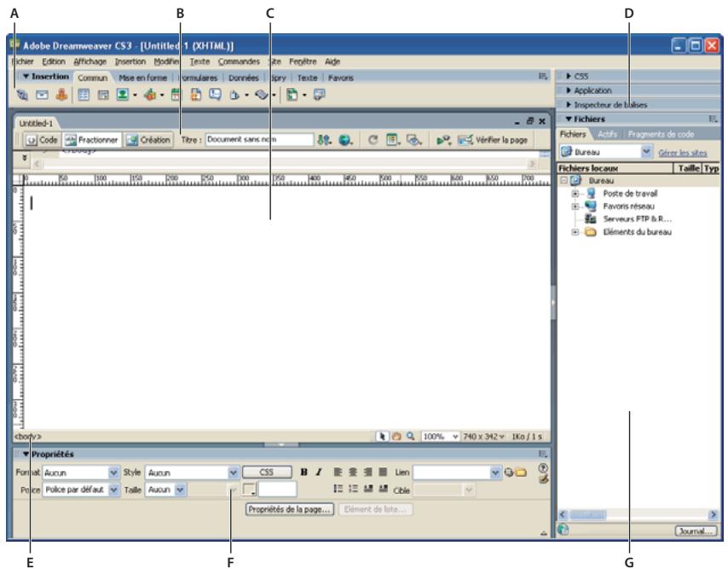
Task: Open Visual aids icon in document toolbar
Action: point(413,139)
